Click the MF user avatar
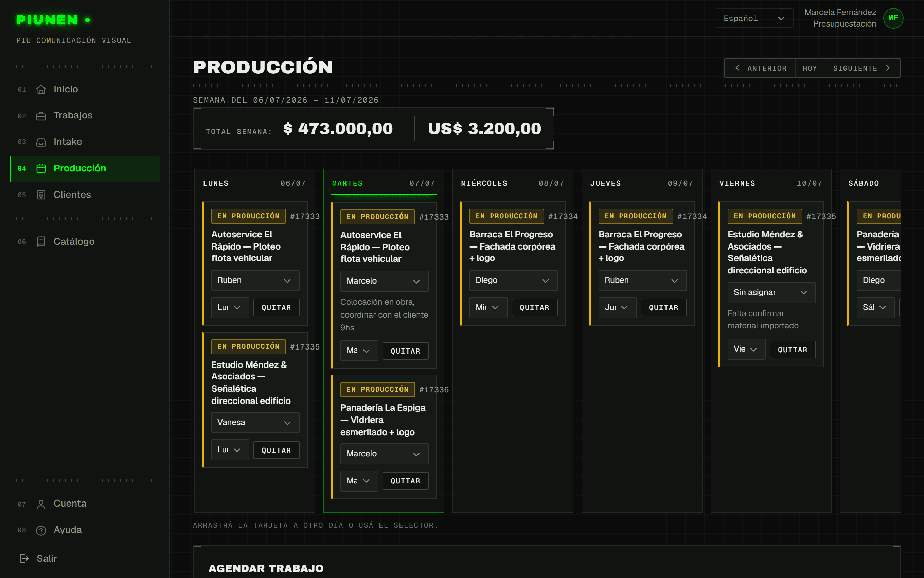This screenshot has width=924, height=578. pyautogui.click(x=893, y=18)
